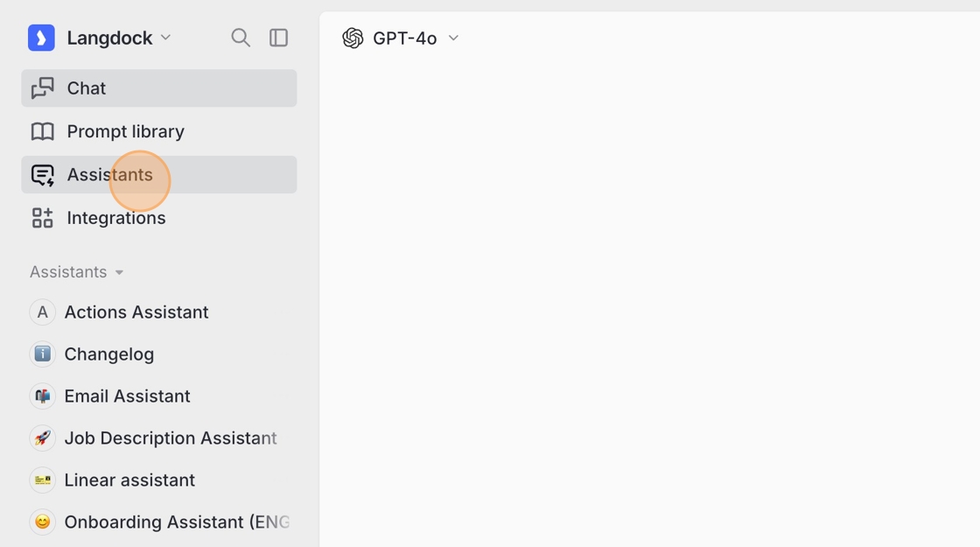Click the Actions Assistant avatar icon

click(x=42, y=312)
